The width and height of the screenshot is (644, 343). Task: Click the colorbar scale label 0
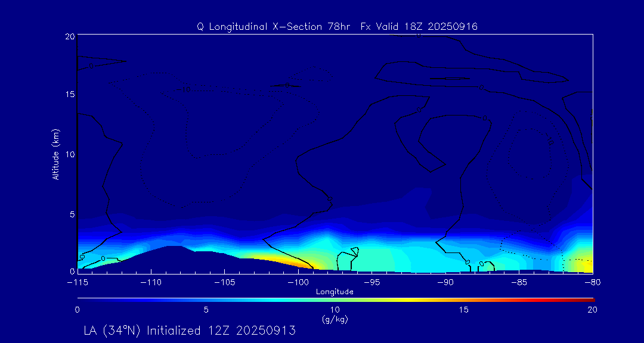pos(77,310)
